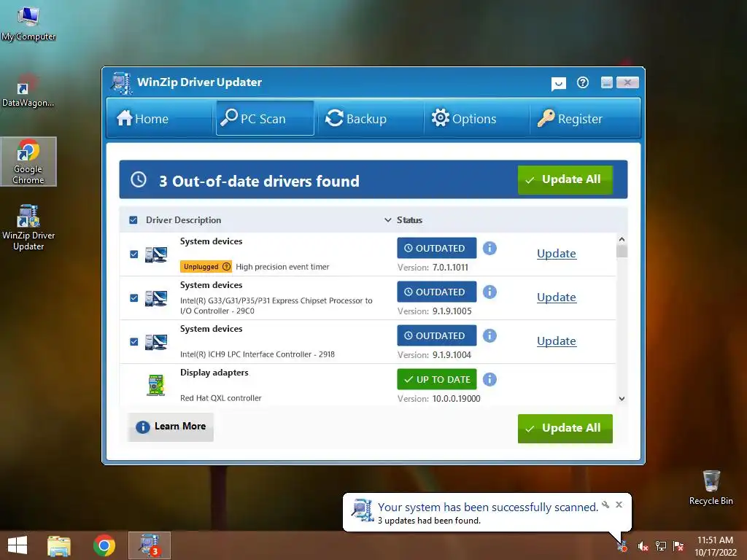
Task: Uncheck the ICH9 LPC Interface Controller driver
Action: (x=134, y=342)
